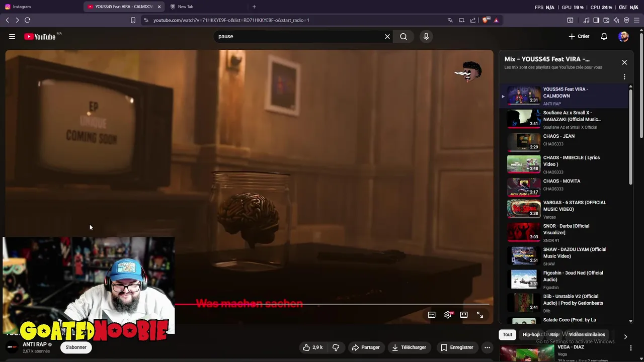Play Soufiane Az NAGAZAKI from the mix

click(565, 120)
